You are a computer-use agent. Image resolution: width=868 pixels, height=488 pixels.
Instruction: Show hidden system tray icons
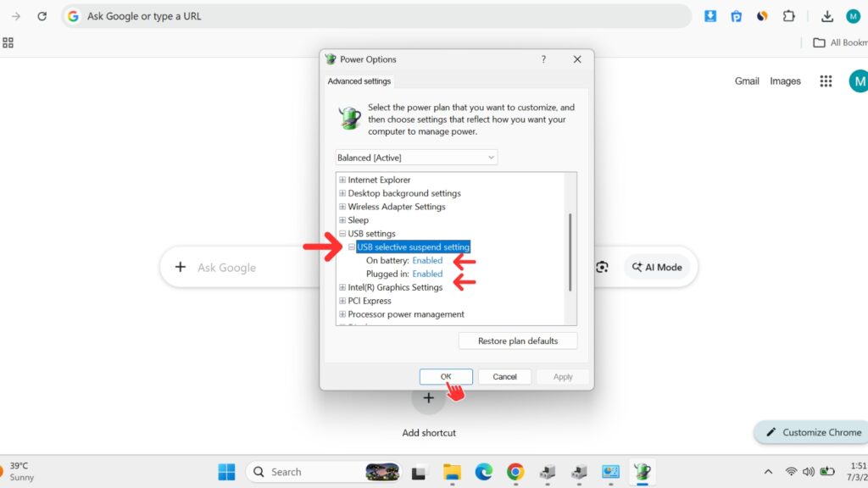click(768, 472)
